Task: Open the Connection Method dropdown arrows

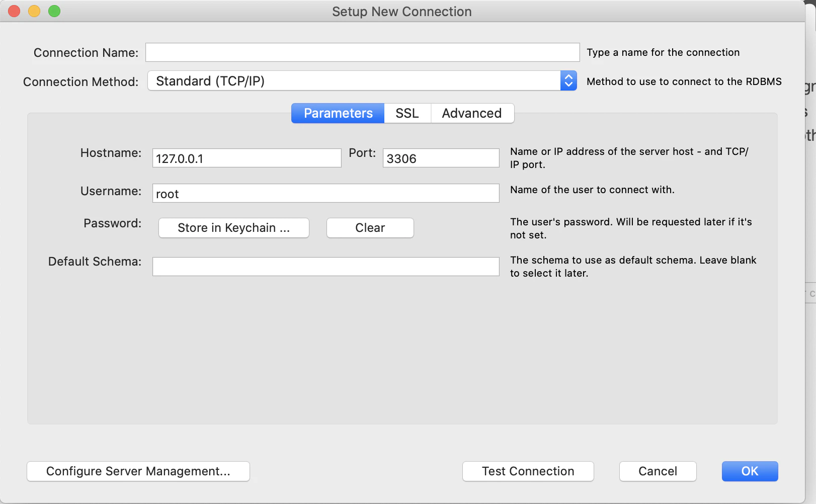Action: pyautogui.click(x=568, y=80)
